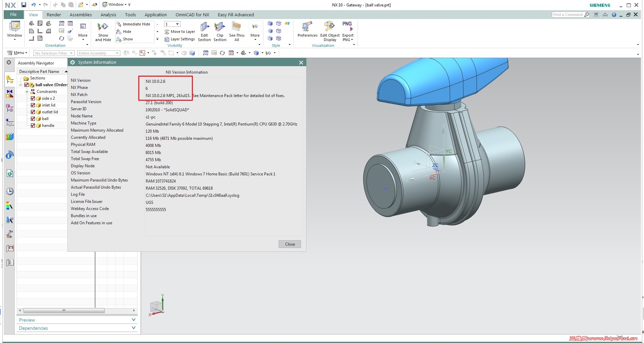The image size is (644, 343).
Task: Open the Entire Assembly scope dropdown
Action: tap(99, 53)
